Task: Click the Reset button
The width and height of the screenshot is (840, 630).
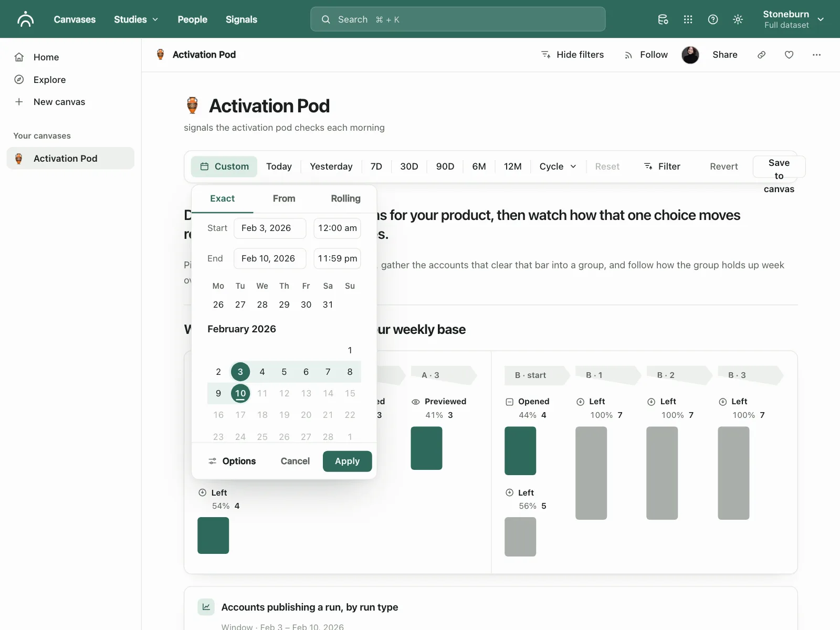Action: (607, 166)
